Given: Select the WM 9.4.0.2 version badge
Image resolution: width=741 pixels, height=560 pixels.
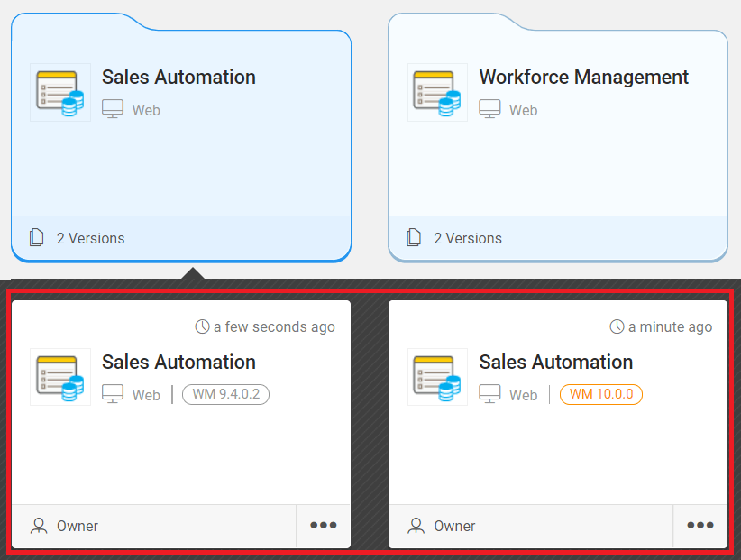Looking at the screenshot, I should point(225,395).
